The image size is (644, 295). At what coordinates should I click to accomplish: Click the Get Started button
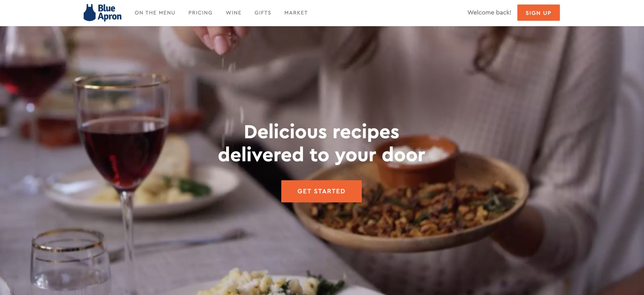click(321, 191)
